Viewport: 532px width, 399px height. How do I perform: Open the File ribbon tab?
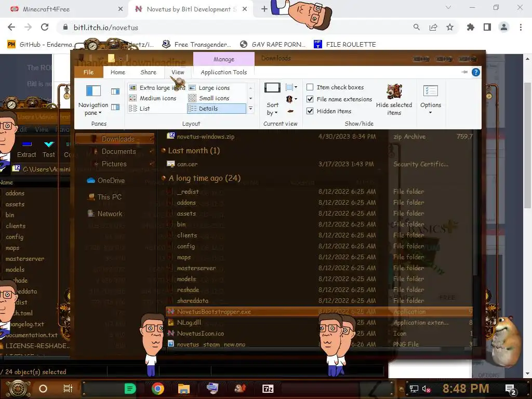88,72
